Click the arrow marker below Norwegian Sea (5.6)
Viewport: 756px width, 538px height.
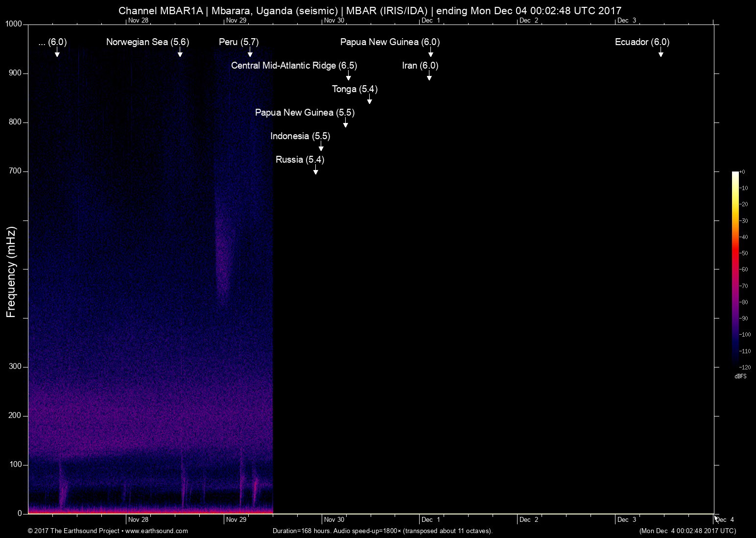click(180, 52)
